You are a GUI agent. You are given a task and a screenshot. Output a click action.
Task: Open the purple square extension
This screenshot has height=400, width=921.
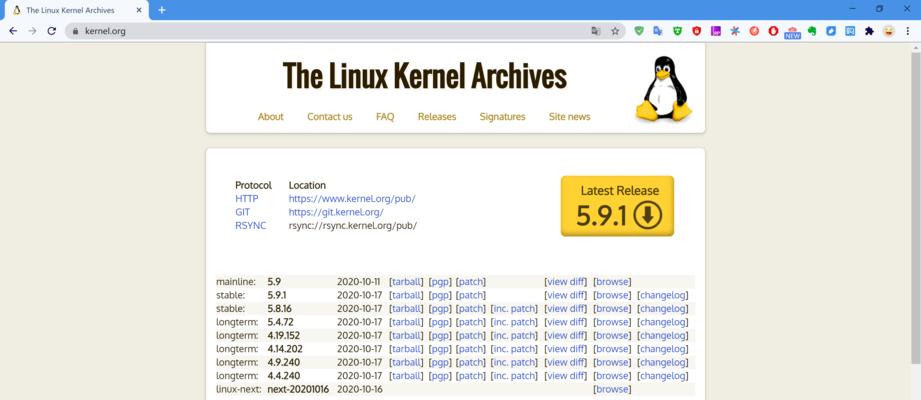pyautogui.click(x=715, y=31)
